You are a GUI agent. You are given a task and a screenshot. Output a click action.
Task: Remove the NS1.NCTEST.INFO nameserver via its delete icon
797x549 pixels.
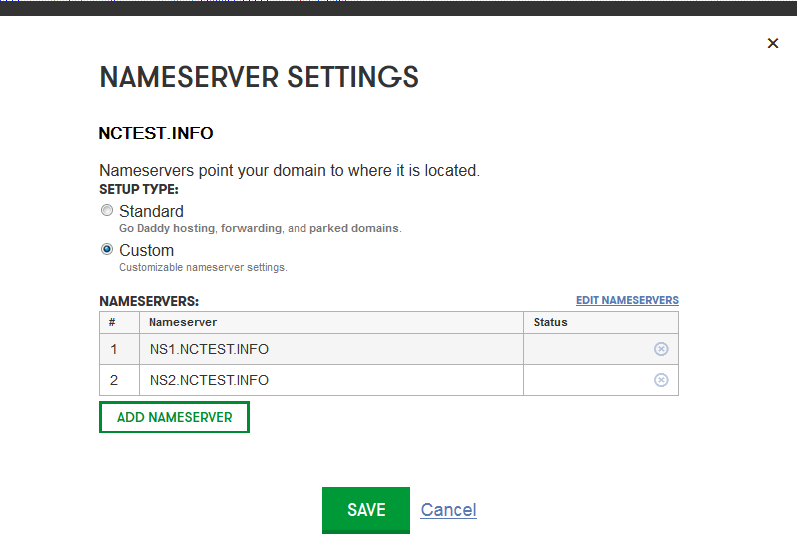(x=661, y=349)
